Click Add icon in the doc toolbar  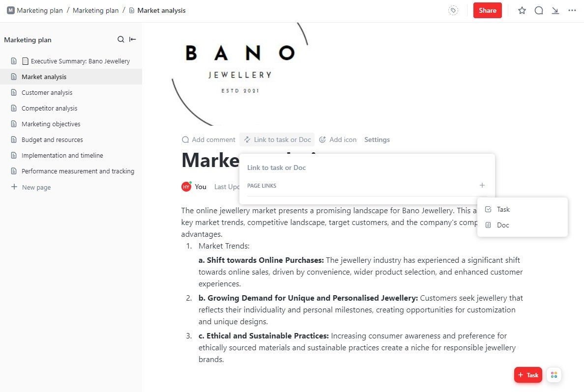[338, 140]
